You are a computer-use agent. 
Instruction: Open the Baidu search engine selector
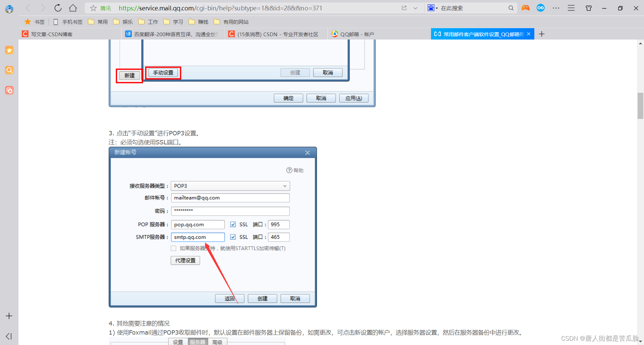pos(433,8)
